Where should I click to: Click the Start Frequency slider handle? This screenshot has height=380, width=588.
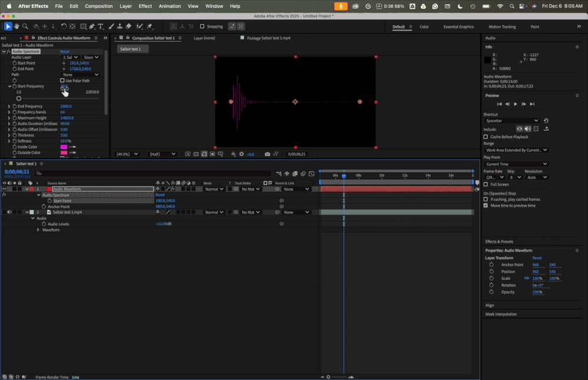pos(19,98)
